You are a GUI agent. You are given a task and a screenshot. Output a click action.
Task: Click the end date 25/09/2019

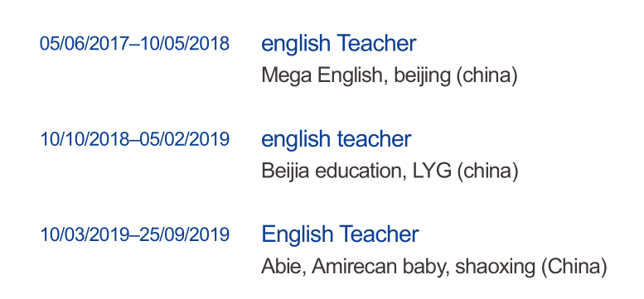click(x=184, y=234)
